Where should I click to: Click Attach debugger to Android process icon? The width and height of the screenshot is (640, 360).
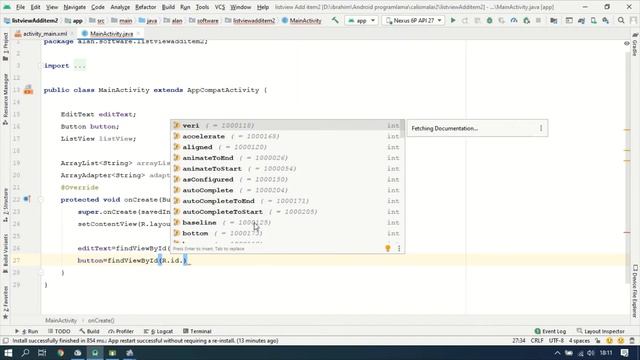click(x=527, y=20)
